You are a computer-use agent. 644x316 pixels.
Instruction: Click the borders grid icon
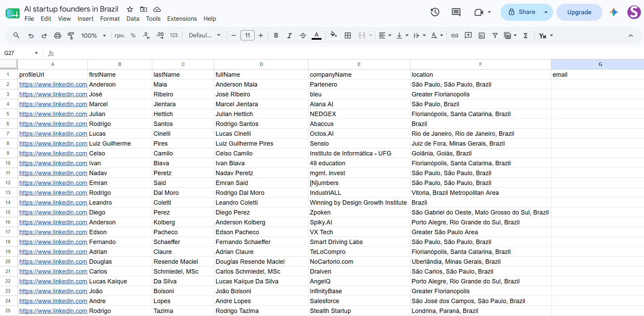click(x=348, y=36)
